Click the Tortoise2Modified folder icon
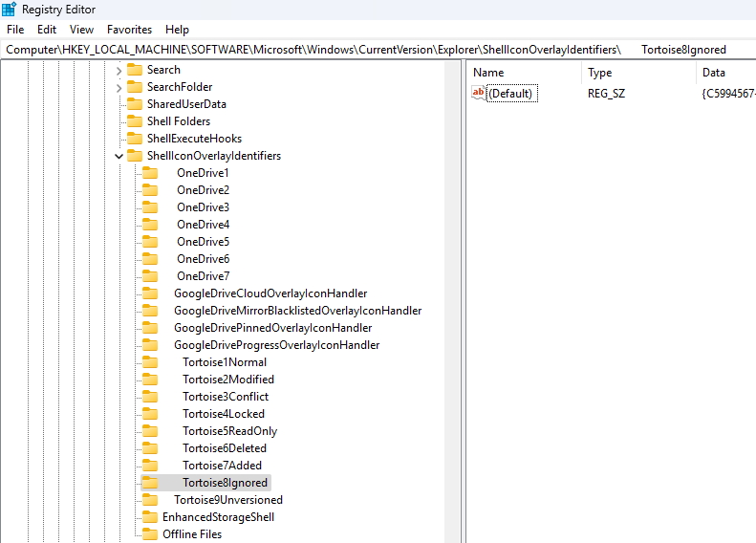This screenshot has height=543, width=756. point(150,380)
